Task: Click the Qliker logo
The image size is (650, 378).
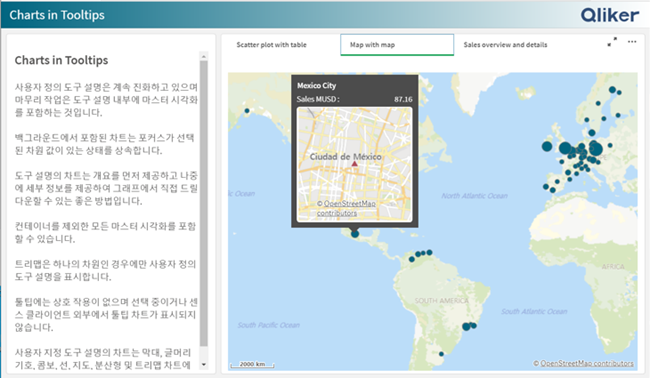Action: coord(610,15)
